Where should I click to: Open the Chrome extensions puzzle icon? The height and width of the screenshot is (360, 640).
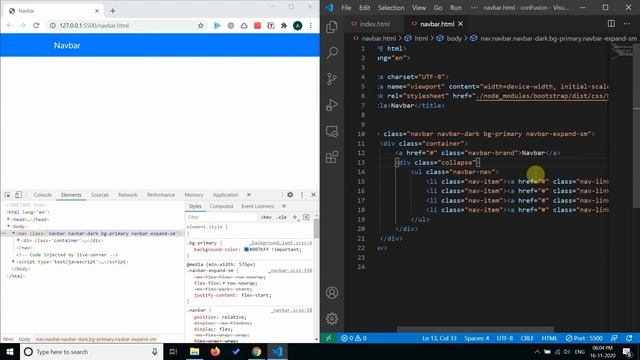(284, 25)
